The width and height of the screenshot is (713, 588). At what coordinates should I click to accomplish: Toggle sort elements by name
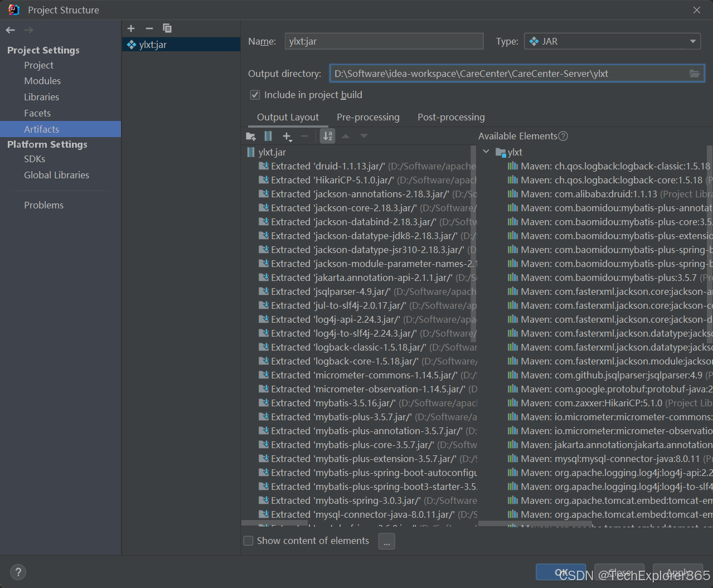click(x=328, y=136)
